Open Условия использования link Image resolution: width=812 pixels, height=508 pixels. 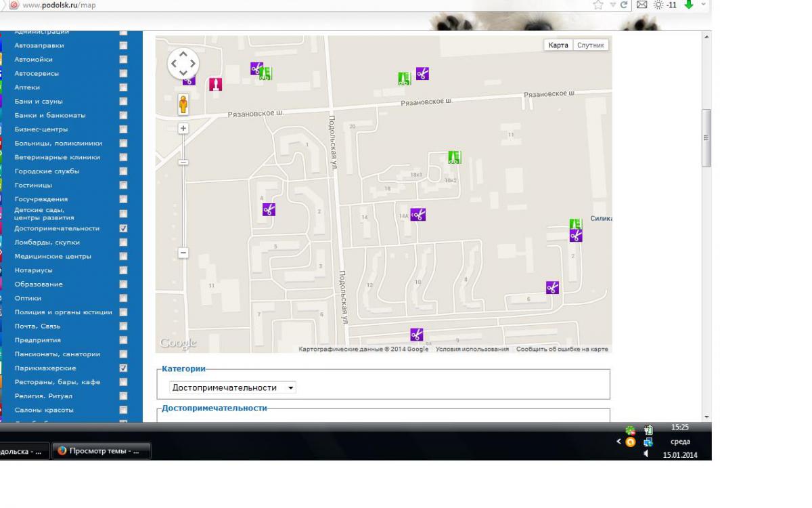(x=472, y=350)
